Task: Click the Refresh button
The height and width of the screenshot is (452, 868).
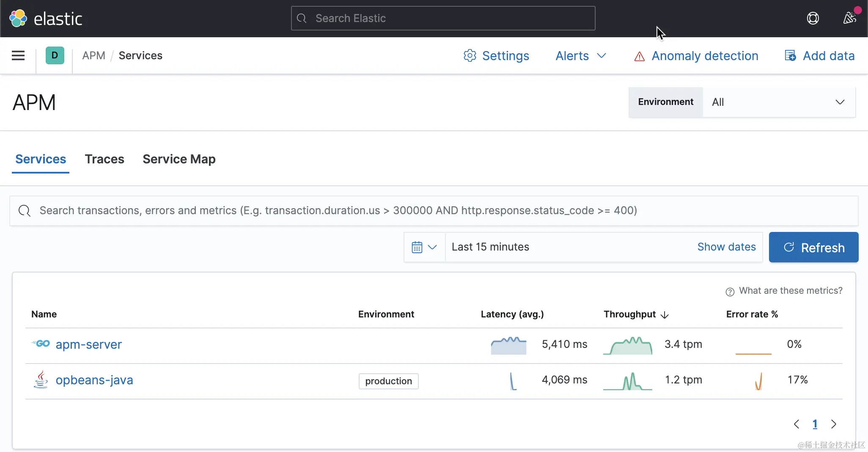Action: point(813,247)
